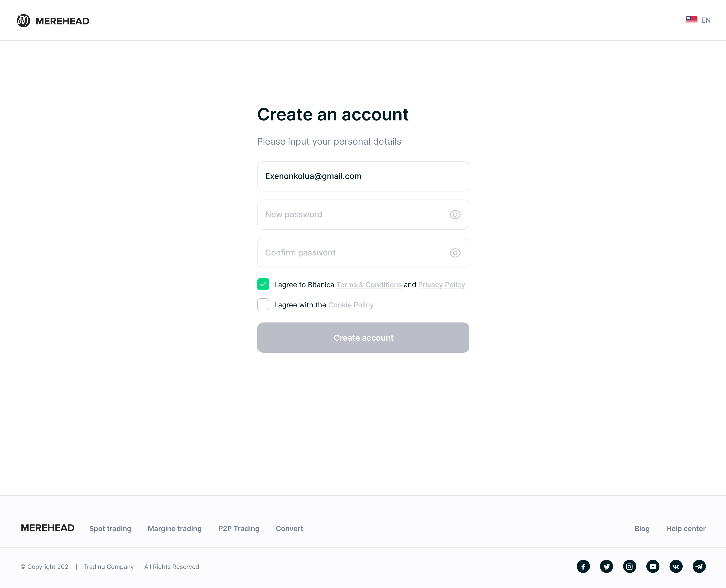Go to Spot trading in footer

pos(110,528)
